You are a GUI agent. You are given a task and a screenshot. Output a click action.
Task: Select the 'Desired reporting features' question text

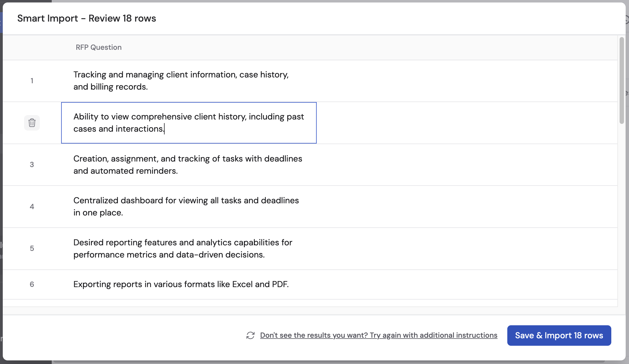183,248
